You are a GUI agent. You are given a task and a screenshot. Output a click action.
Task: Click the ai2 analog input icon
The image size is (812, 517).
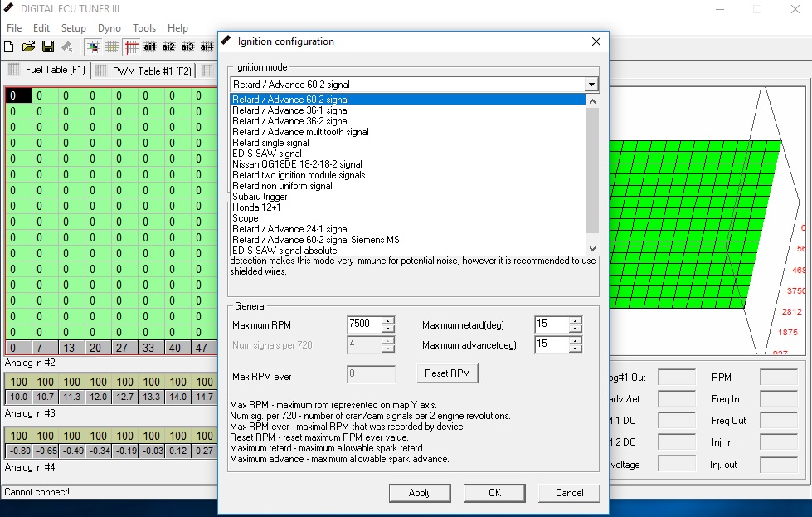[x=169, y=46]
